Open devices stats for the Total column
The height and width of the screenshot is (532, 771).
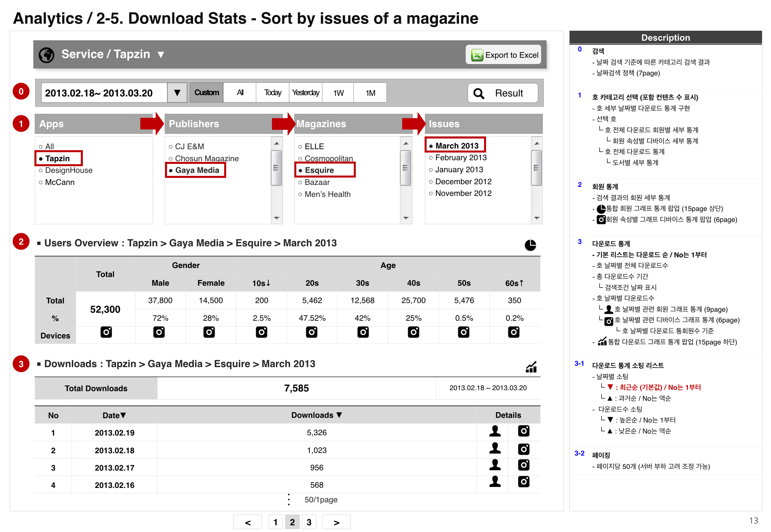(x=106, y=332)
